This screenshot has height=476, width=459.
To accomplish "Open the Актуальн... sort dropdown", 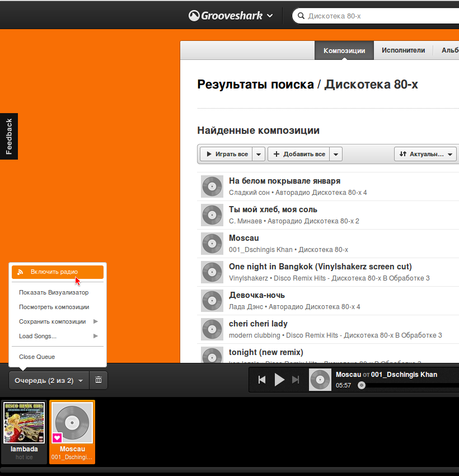I will (425, 154).
